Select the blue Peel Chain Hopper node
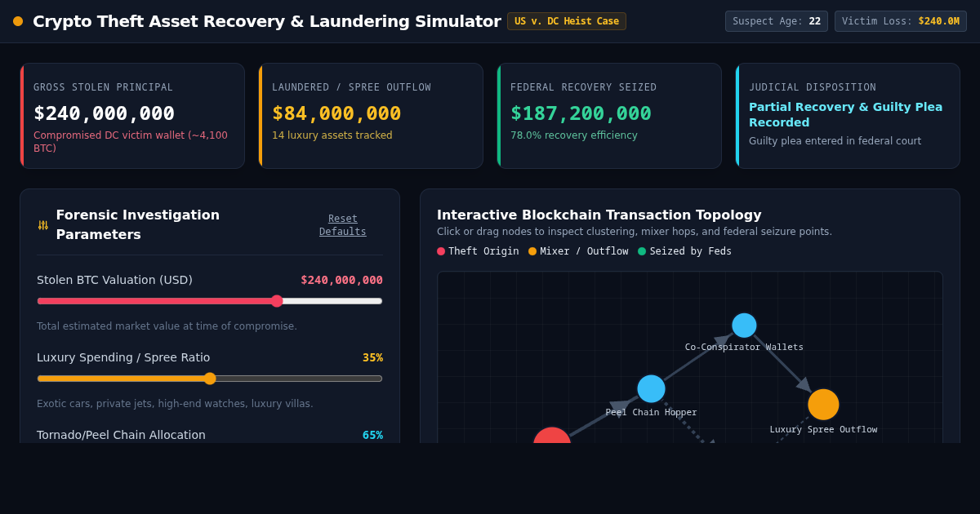980x514 pixels. pyautogui.click(x=651, y=389)
